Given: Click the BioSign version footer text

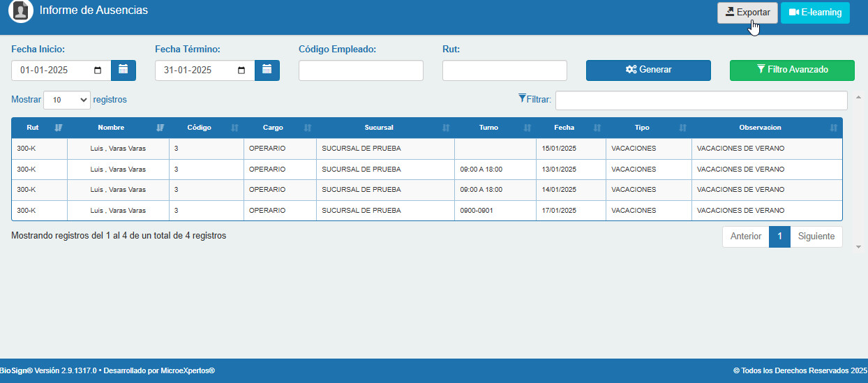Looking at the screenshot, I should (x=107, y=370).
